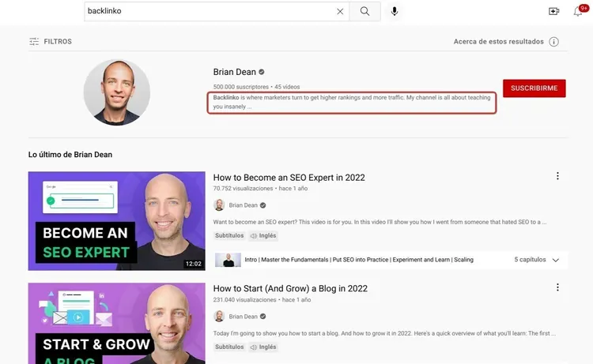Click 231.040 visualizaciones view count
The image size is (593, 364).
pos(244,300)
